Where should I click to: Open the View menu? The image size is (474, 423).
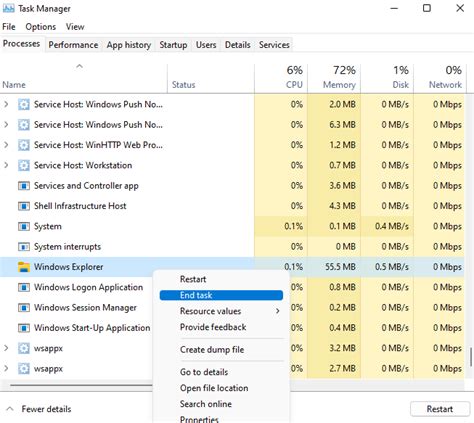(x=75, y=27)
